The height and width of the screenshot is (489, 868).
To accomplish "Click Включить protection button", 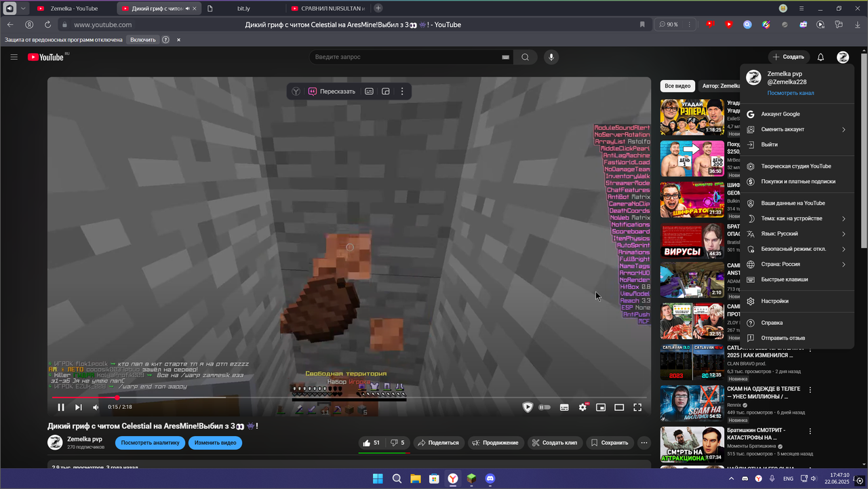I will tap(142, 40).
